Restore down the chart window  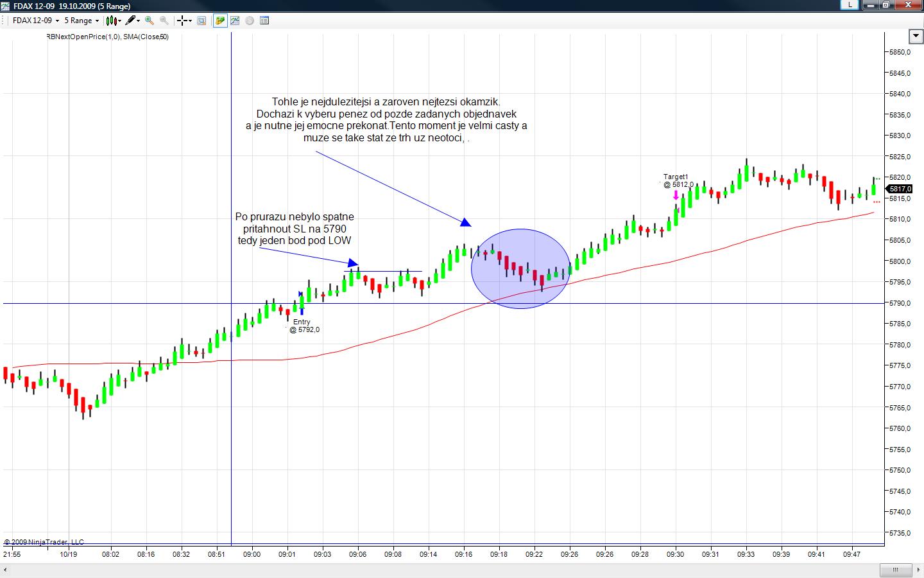click(x=886, y=4)
